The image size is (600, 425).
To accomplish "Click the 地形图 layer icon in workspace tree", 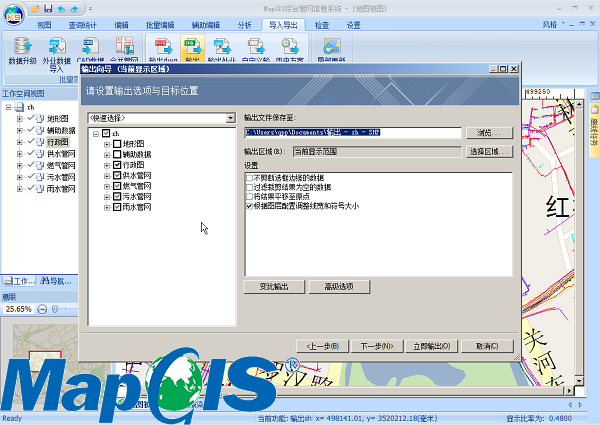I will (x=40, y=119).
